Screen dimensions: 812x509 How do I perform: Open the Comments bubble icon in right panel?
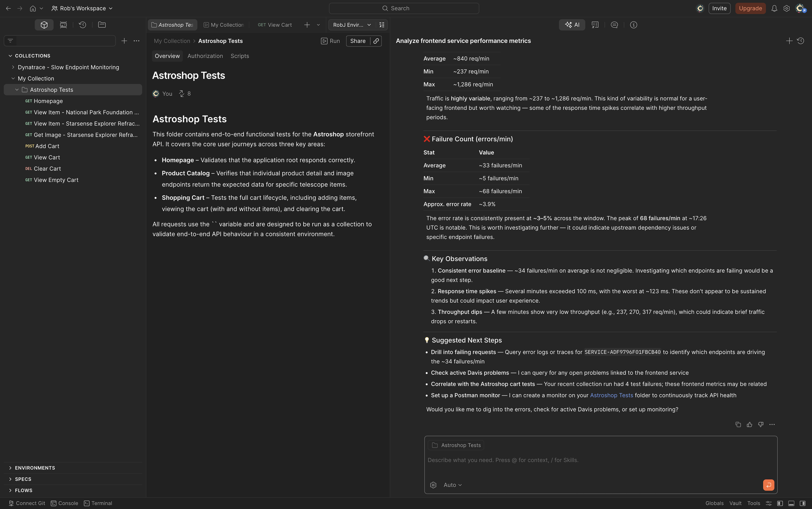(614, 25)
